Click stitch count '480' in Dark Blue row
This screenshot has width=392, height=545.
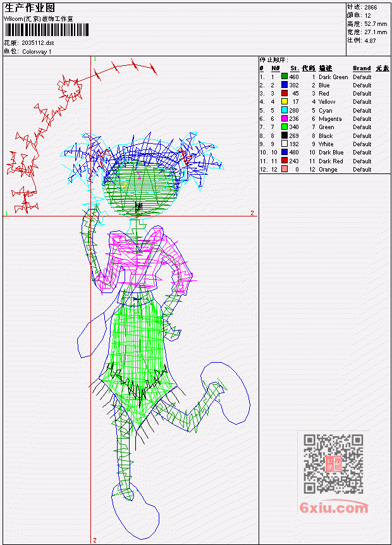294,153
